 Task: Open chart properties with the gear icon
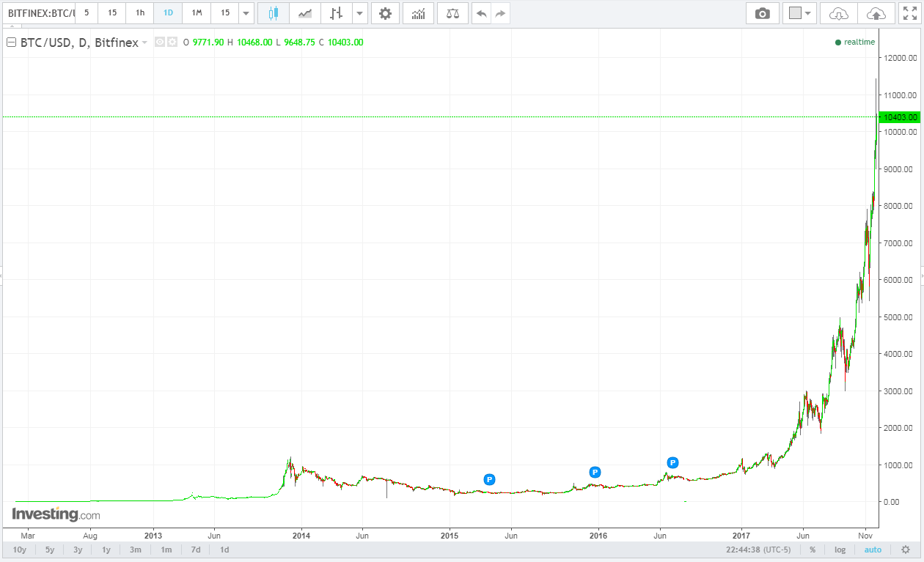[x=385, y=13]
